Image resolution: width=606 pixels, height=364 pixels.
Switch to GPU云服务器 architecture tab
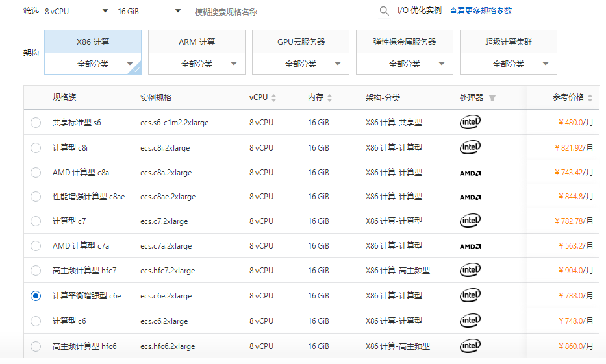pos(301,42)
